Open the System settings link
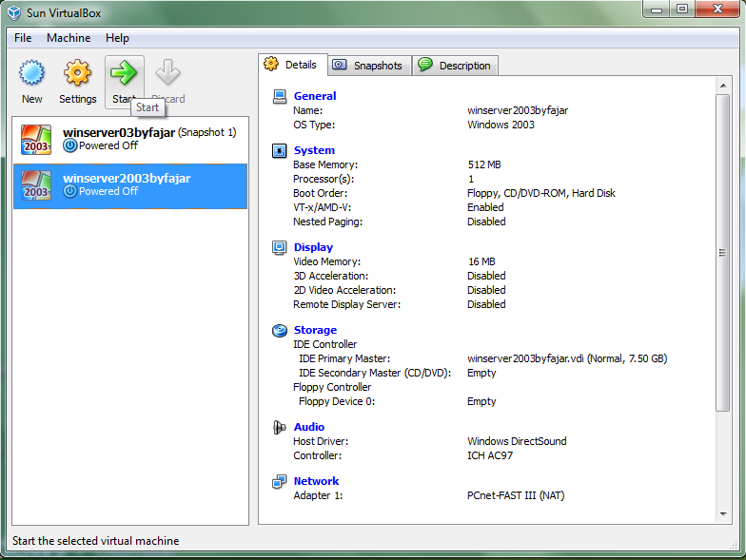 coord(314,150)
